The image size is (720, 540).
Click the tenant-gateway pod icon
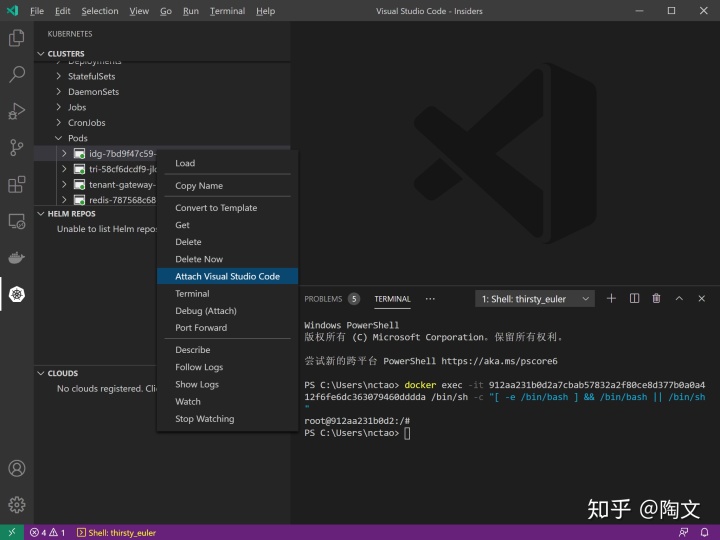tap(79, 185)
